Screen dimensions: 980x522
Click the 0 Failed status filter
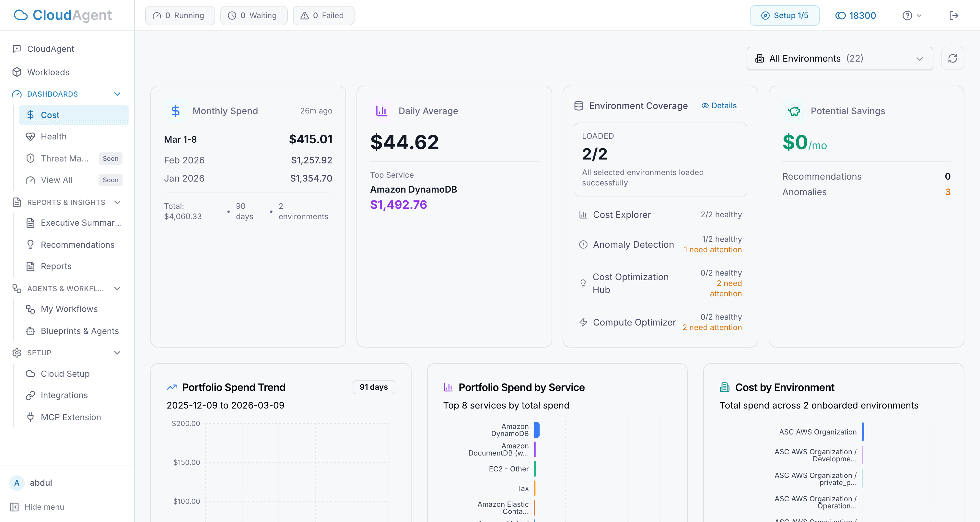[x=323, y=15]
